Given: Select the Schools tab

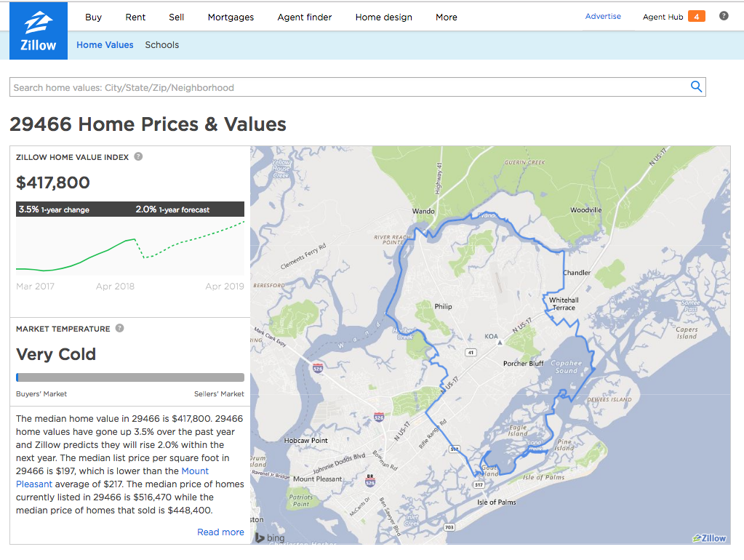Looking at the screenshot, I should [161, 44].
